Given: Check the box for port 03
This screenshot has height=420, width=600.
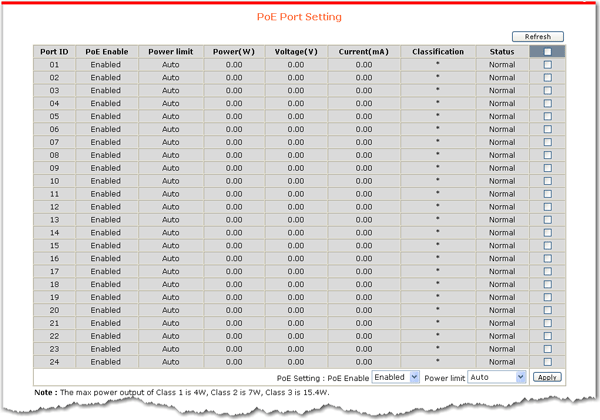Looking at the screenshot, I should [548, 91].
